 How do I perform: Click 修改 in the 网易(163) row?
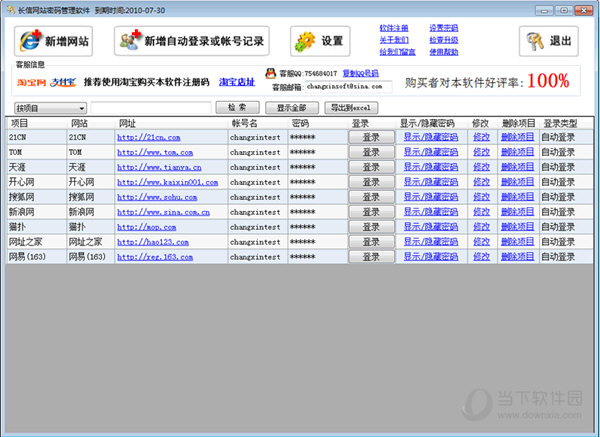pyautogui.click(x=481, y=256)
